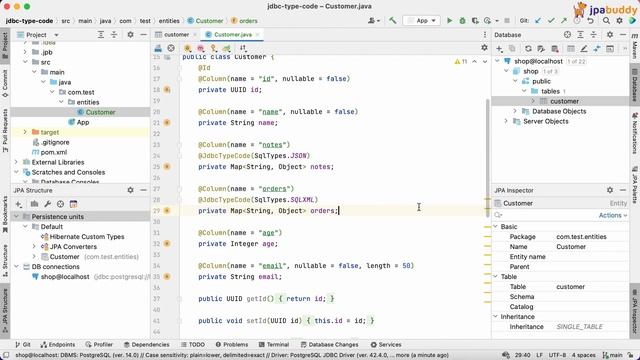640x360 pixels.
Task: Open the Endpoints tool tab
Action: tap(58, 344)
